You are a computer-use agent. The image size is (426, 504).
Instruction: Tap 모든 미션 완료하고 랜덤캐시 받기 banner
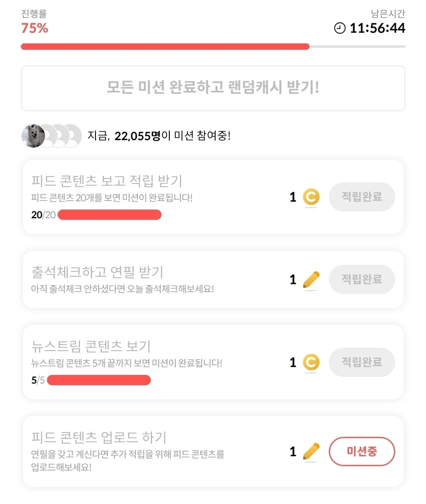coord(213,88)
